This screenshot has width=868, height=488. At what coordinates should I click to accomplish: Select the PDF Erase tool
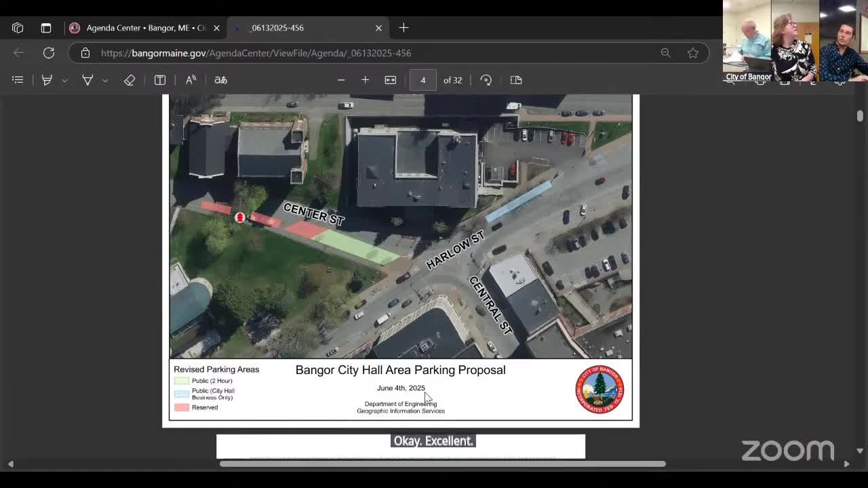130,80
